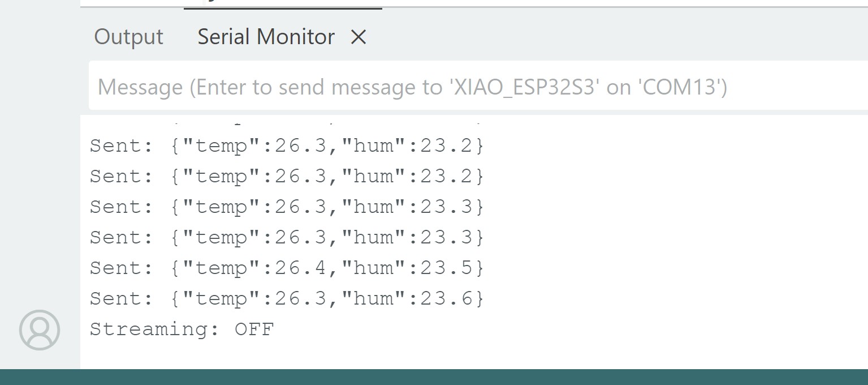
Task: Click the 23.5 humidity value
Action: (x=446, y=268)
